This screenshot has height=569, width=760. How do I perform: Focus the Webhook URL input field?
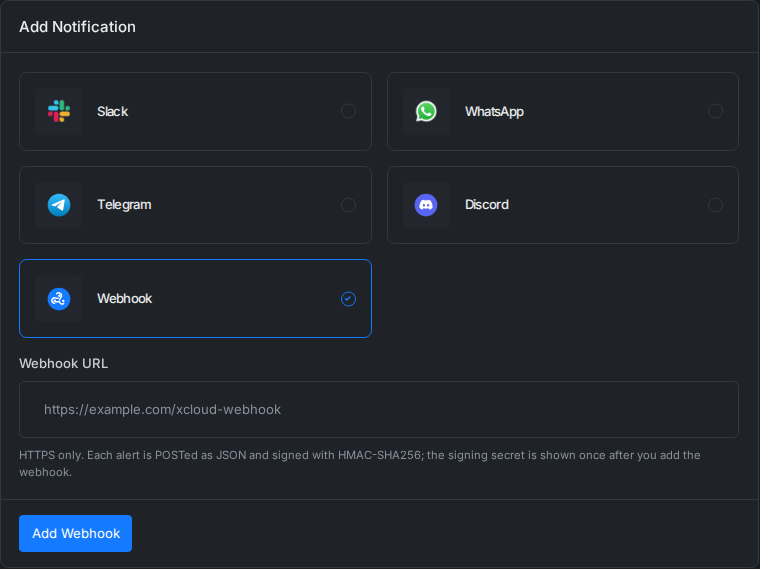point(379,410)
